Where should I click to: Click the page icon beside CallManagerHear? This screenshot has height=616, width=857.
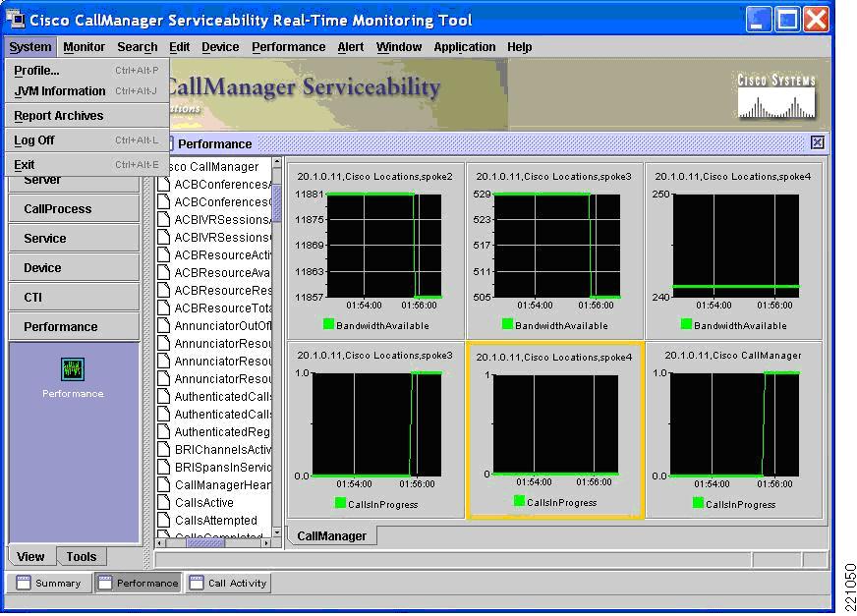pos(163,484)
